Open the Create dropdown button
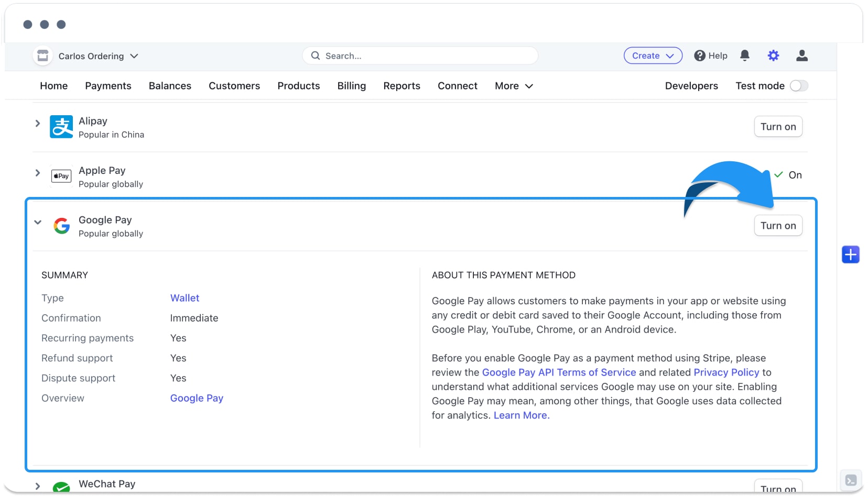The height and width of the screenshot is (496, 868). [653, 56]
